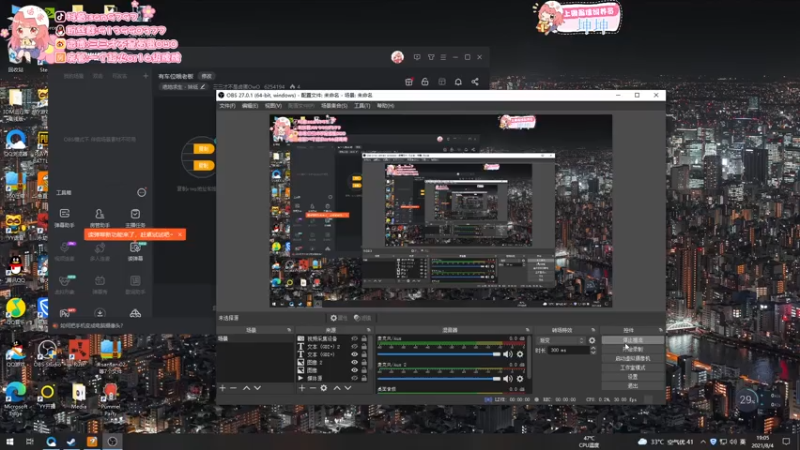Pop out the 来源 dock via header icon
This screenshot has width=800, height=450.
click(x=369, y=330)
